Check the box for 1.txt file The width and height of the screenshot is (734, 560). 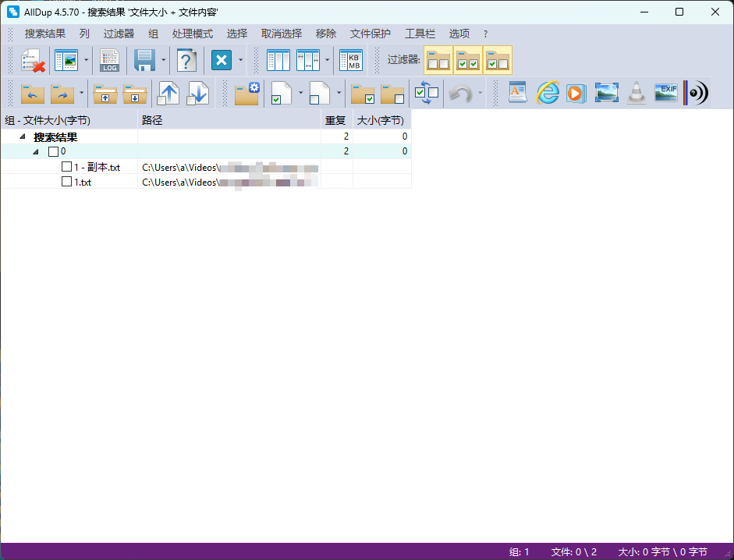click(67, 182)
